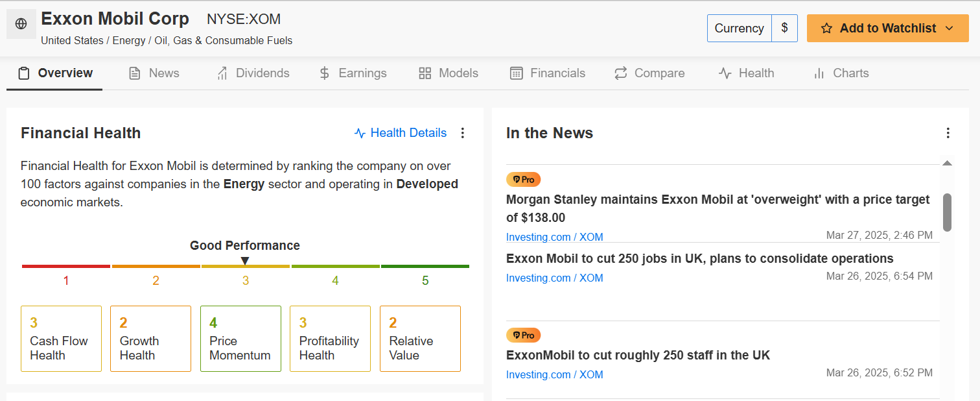980x401 pixels.
Task: Click Investing.com / XOM under 250 jobs article
Action: point(554,278)
